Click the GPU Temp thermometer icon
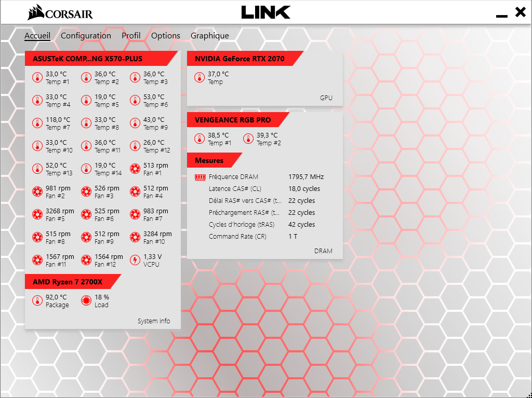Viewport: 532px width, 398px height. point(199,78)
